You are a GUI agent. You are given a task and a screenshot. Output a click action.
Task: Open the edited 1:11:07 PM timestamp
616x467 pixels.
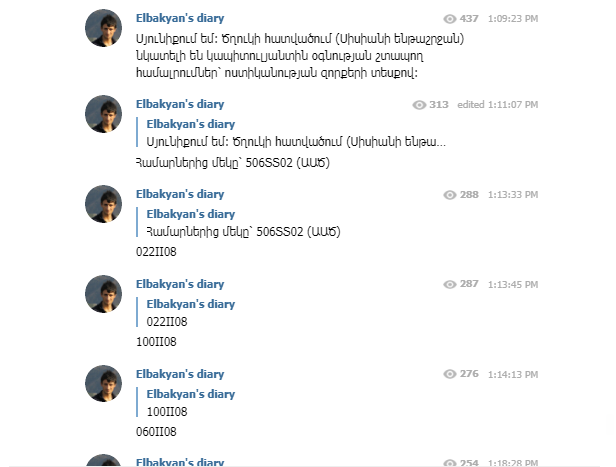coord(497,105)
